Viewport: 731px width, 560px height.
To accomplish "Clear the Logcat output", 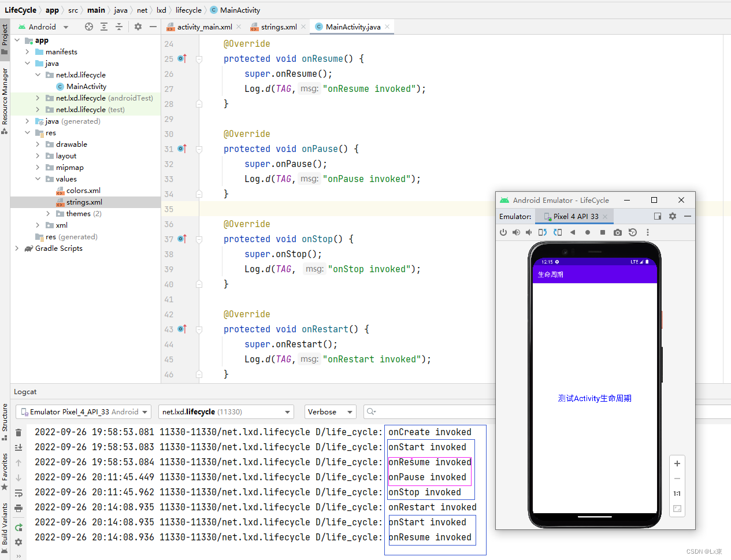I will point(19,432).
